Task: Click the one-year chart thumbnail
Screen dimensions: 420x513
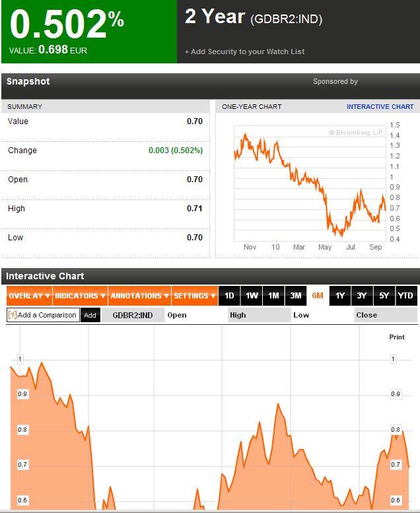Action: point(310,184)
